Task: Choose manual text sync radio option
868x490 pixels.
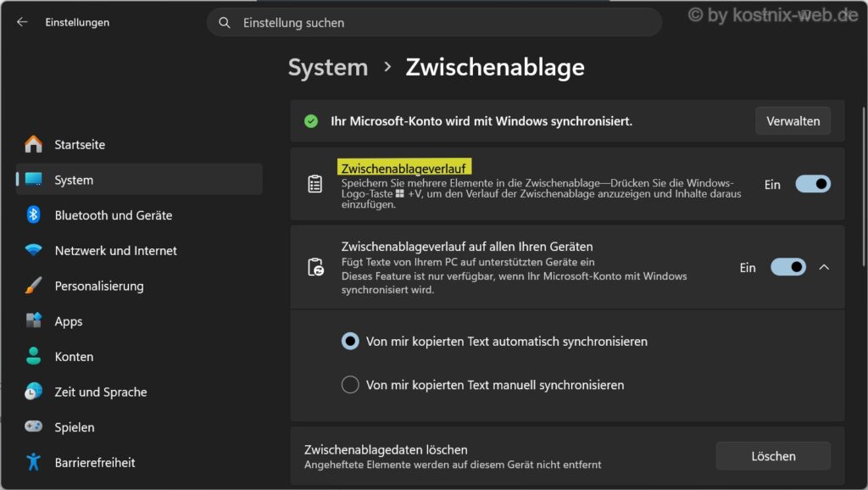Action: tap(350, 384)
